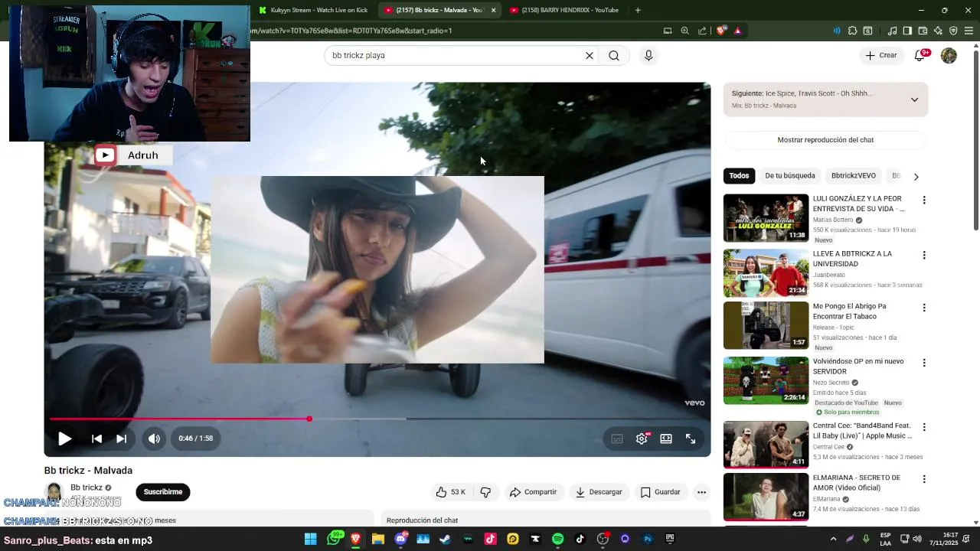Screen dimensions: 980x551
Task: Switch the player to theater mode
Action: click(666, 439)
